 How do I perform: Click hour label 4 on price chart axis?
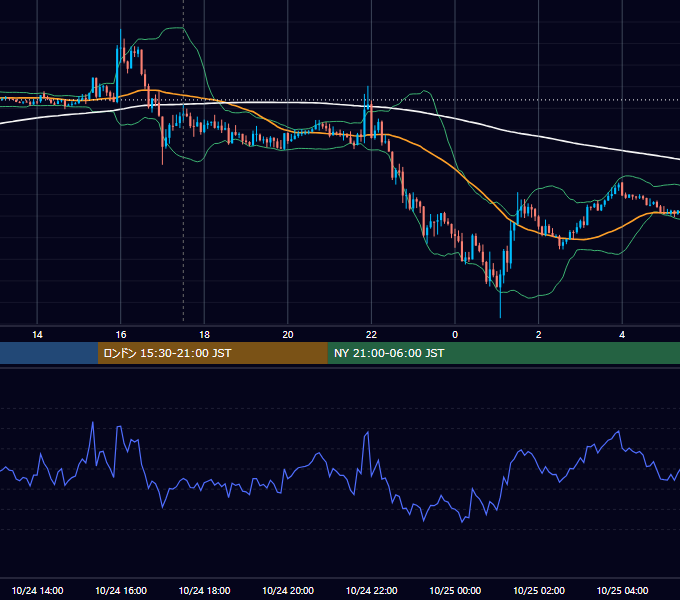point(622,335)
